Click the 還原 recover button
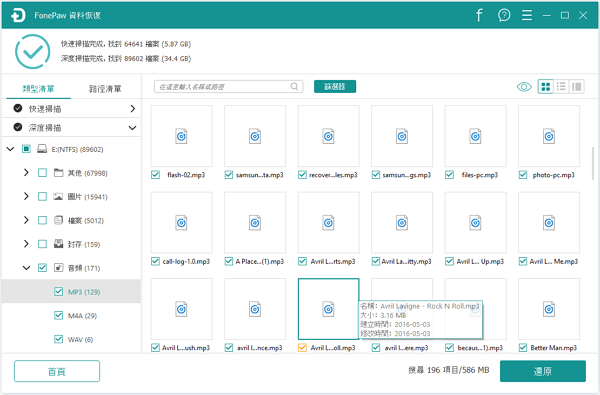This screenshot has height=395, width=600. (543, 371)
